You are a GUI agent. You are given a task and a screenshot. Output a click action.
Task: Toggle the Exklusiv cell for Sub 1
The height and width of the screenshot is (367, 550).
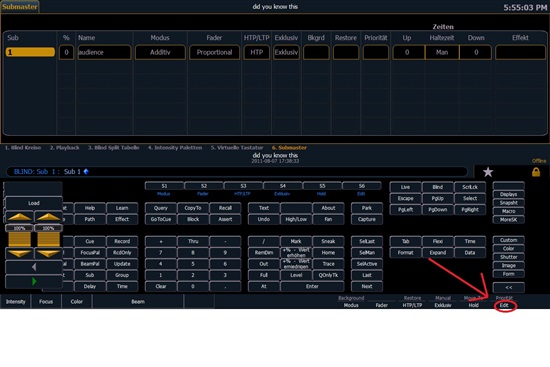(286, 52)
